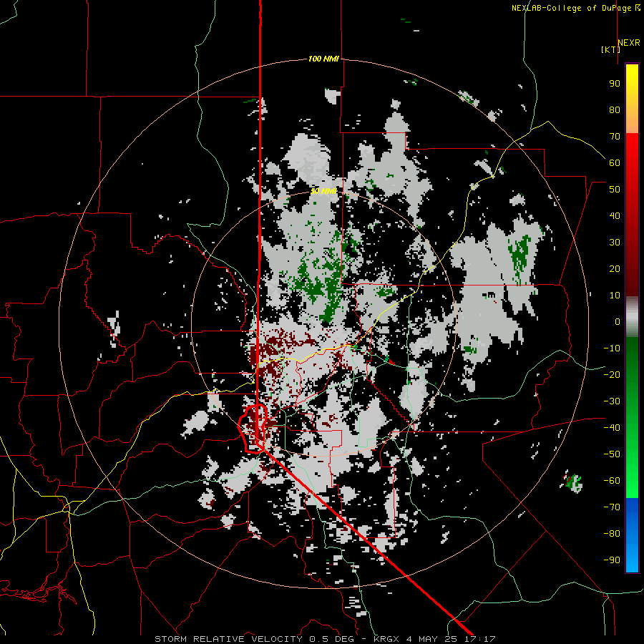Select the -60 value on velocity scale
Screen dimensions: 644x644
[612, 481]
